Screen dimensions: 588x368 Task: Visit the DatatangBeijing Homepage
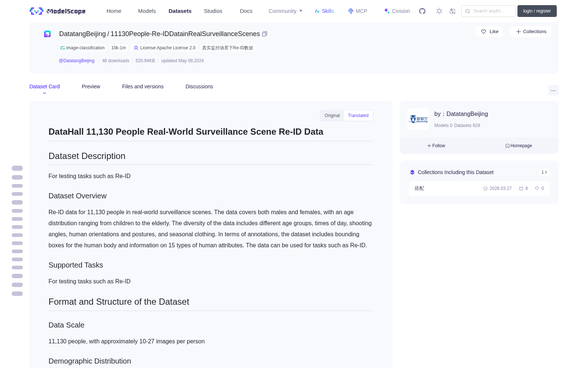click(519, 146)
